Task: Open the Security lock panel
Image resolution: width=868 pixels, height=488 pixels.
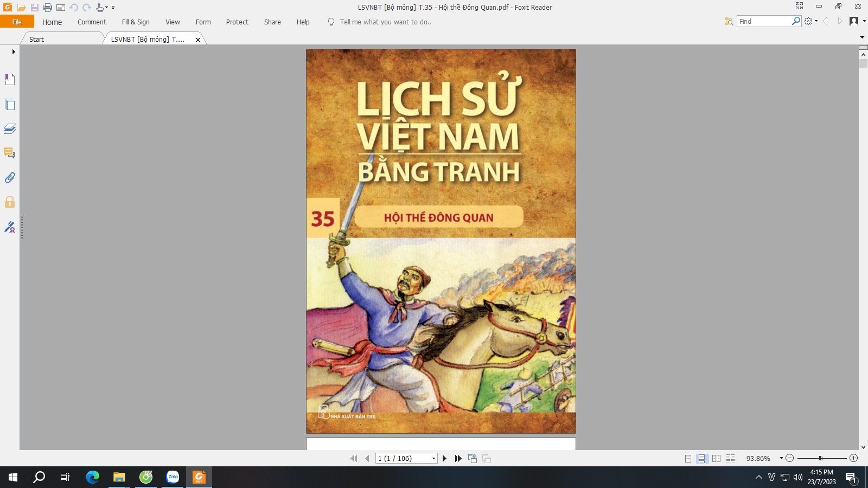Action: click(x=10, y=202)
